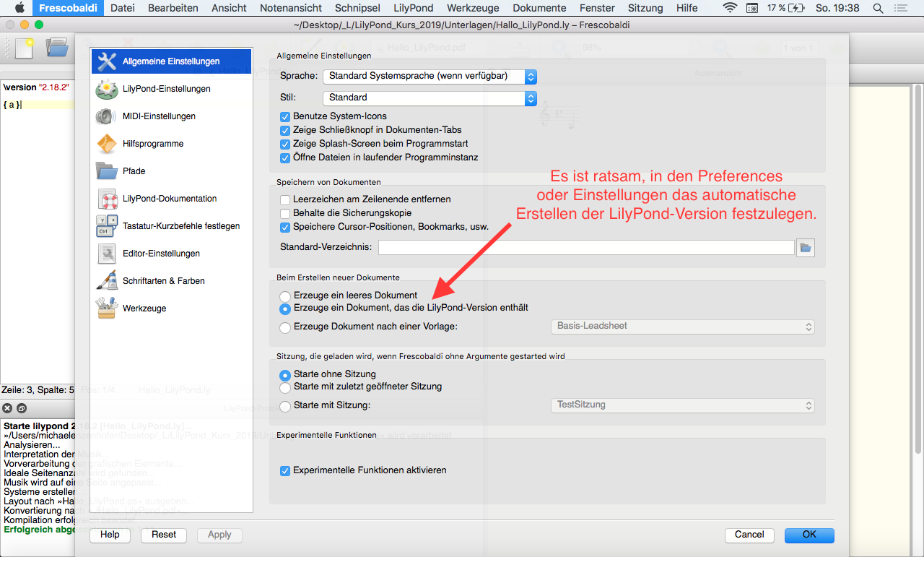Image resolution: width=924 pixels, height=578 pixels.
Task: Open the Sprache dropdown
Action: 430,76
